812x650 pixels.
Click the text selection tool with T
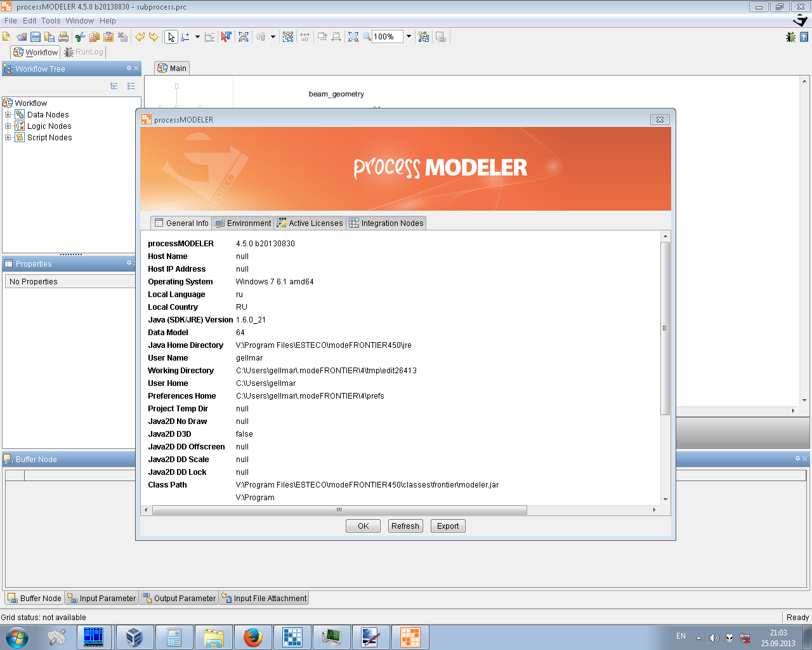coord(226,37)
